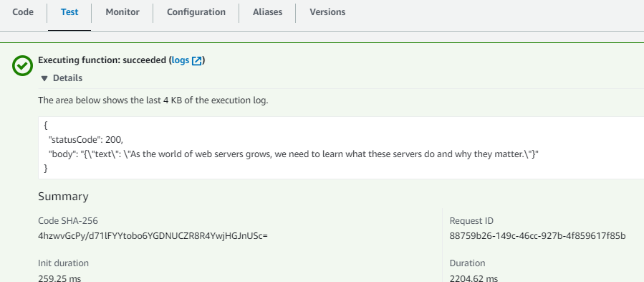This screenshot has height=282, width=644.
Task: Click the green success checkmark icon
Action: pos(22,65)
